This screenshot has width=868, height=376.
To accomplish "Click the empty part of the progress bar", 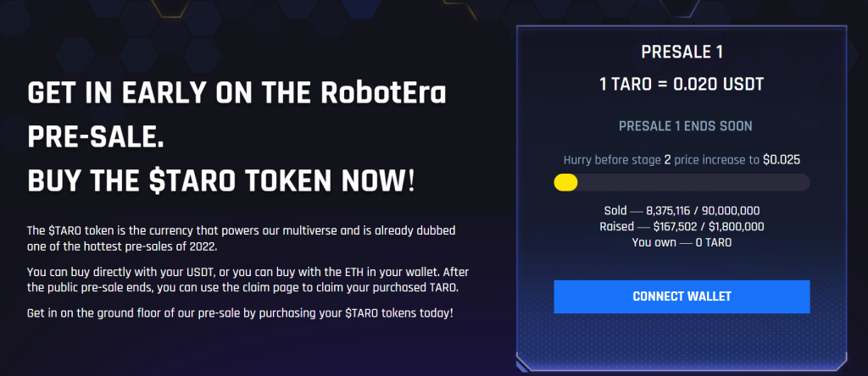I will tap(693, 182).
